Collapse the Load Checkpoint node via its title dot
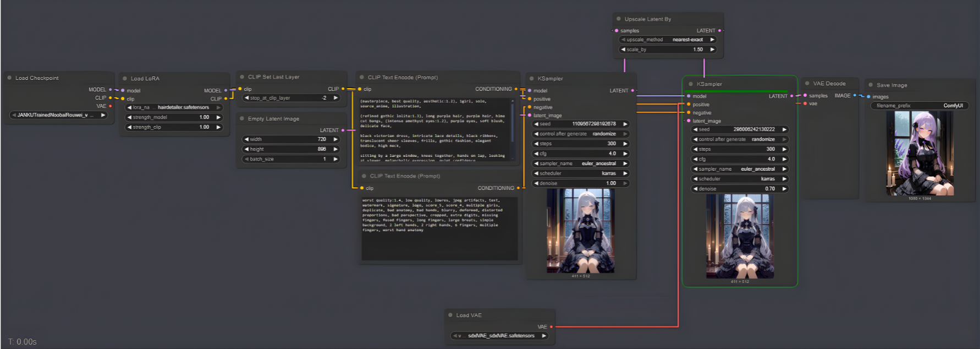 click(x=9, y=78)
